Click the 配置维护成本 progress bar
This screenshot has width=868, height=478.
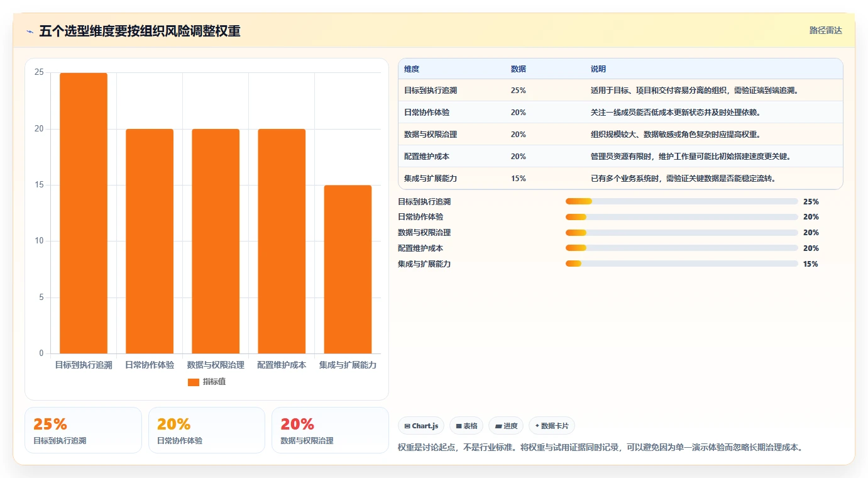point(682,248)
